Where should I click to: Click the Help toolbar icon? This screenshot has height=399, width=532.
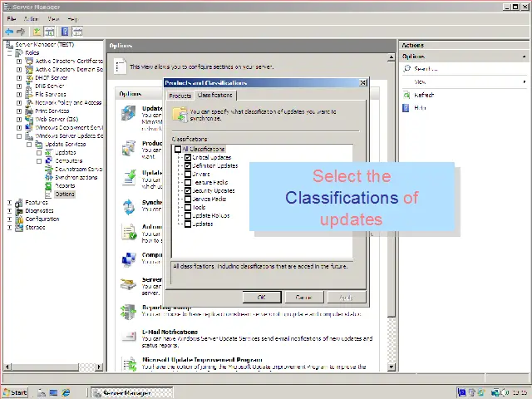pyautogui.click(x=65, y=32)
